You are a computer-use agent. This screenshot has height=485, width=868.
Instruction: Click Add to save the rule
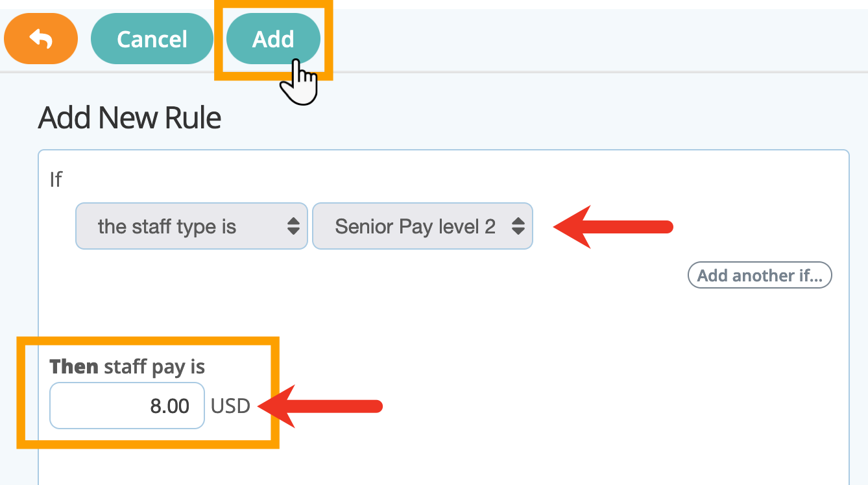[x=273, y=39]
